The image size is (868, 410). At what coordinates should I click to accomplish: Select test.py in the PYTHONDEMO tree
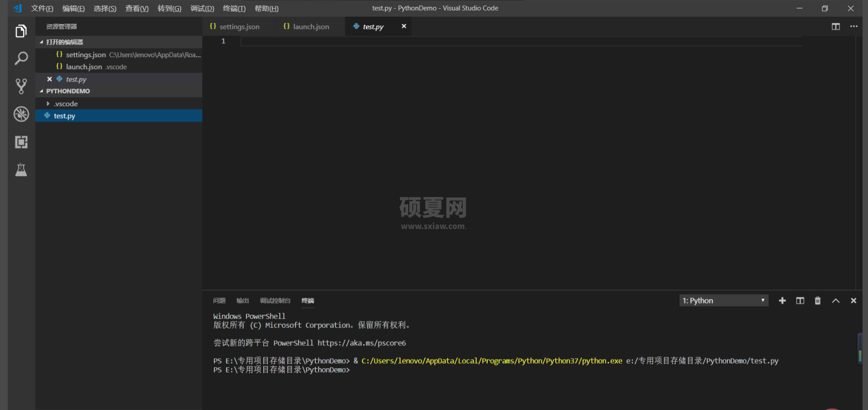[x=119, y=116]
